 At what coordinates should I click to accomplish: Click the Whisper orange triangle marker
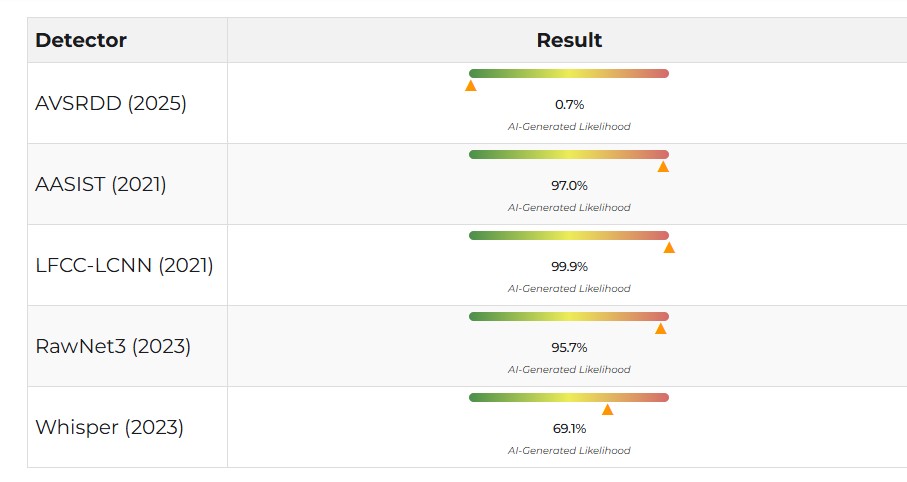[x=607, y=409]
